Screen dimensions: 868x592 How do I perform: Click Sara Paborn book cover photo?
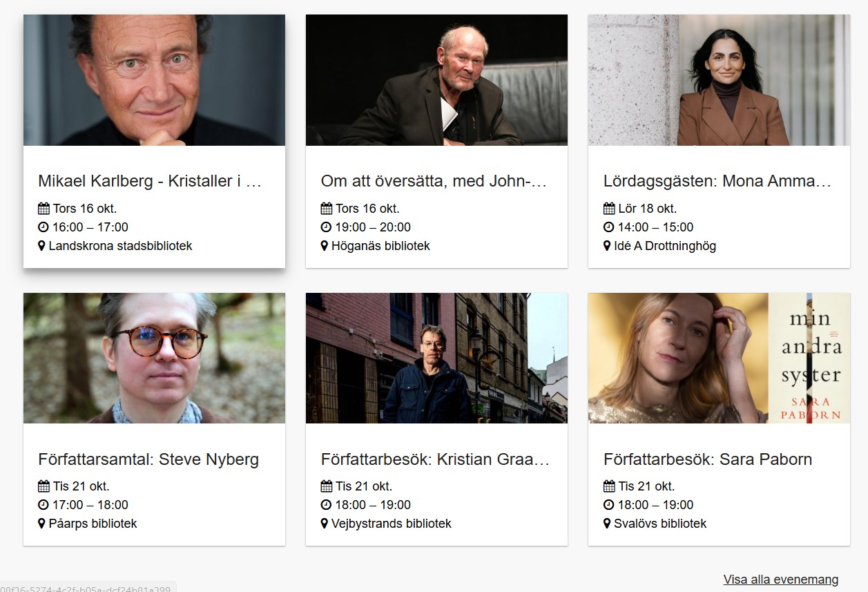[809, 358]
